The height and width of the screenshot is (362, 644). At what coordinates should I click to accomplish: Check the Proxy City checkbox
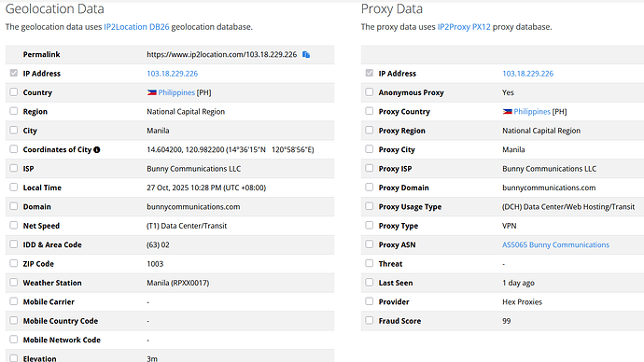tap(370, 149)
